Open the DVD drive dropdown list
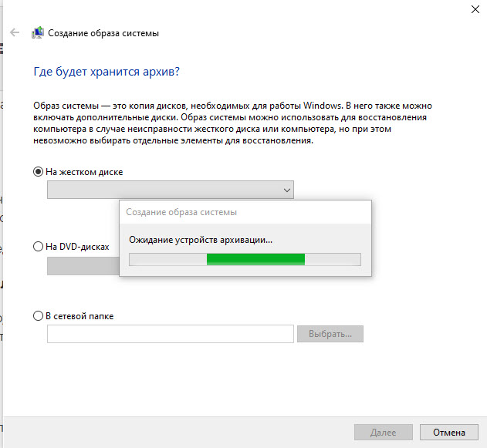The image size is (487, 448). [x=83, y=266]
